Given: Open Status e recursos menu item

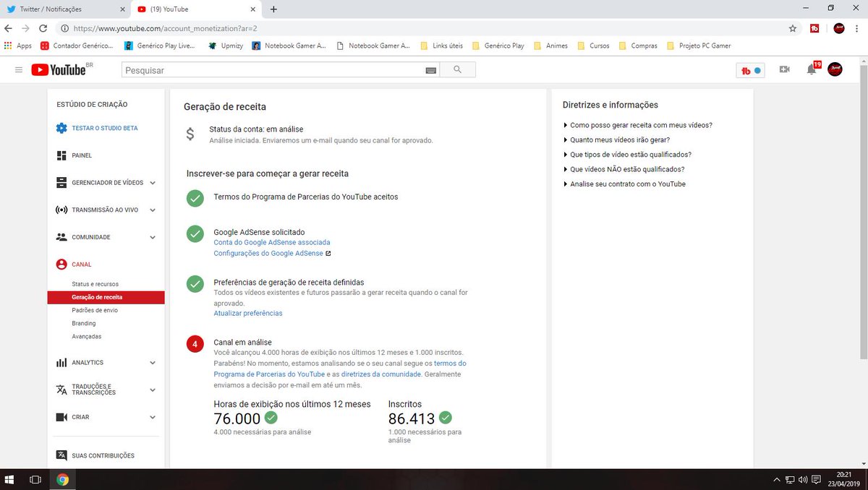Looking at the screenshot, I should (x=95, y=284).
